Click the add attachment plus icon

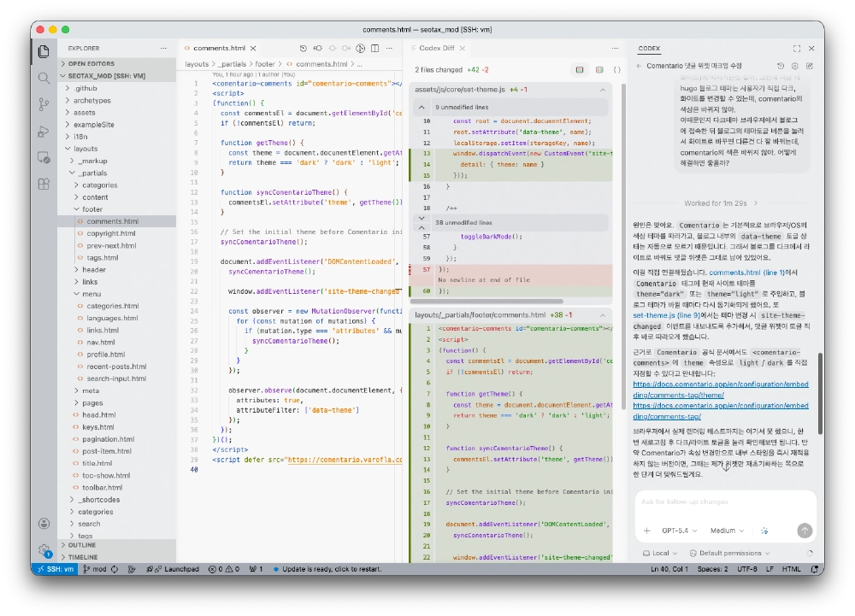coord(646,531)
